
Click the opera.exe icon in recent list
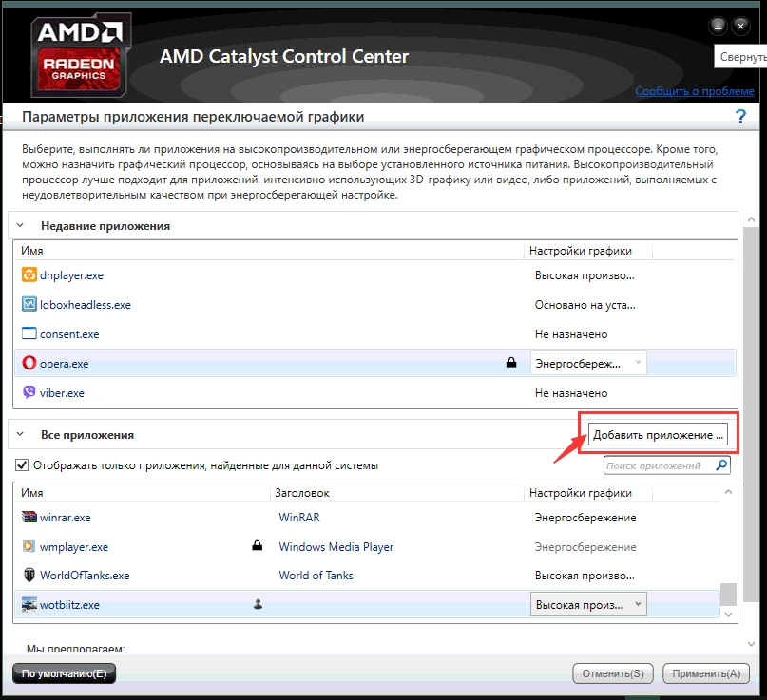point(29,363)
